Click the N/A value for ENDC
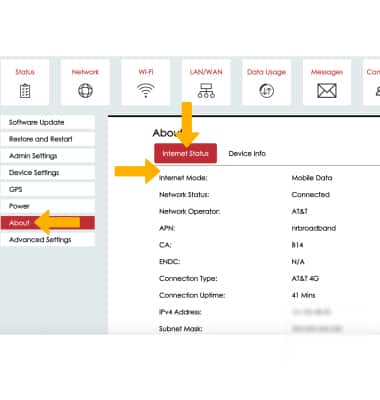 (298, 262)
